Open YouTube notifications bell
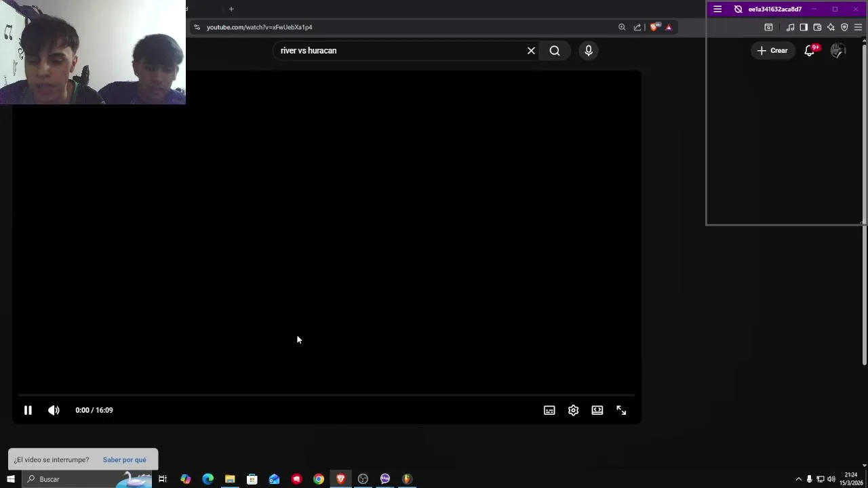Image resolution: width=868 pixels, height=488 pixels. [810, 51]
